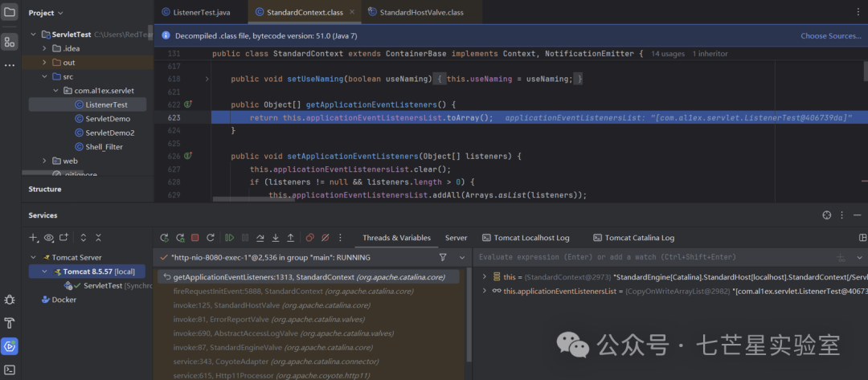Resume program with green play icon

229,238
